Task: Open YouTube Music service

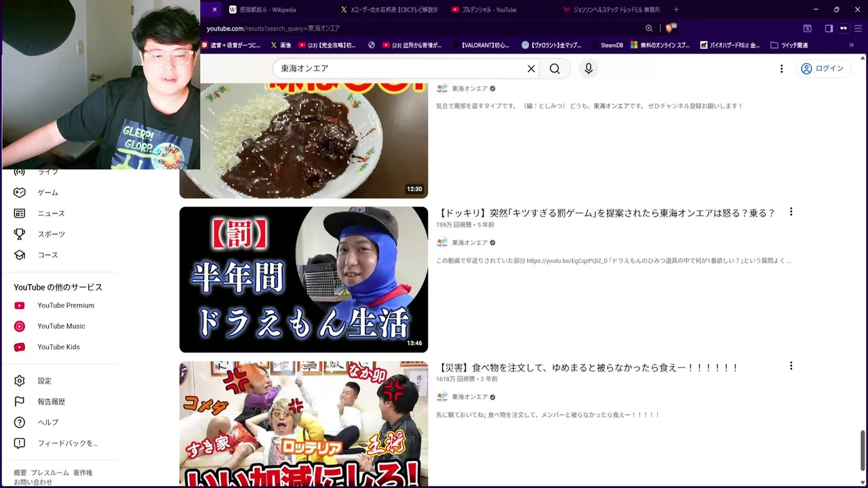Action: pyautogui.click(x=60, y=326)
